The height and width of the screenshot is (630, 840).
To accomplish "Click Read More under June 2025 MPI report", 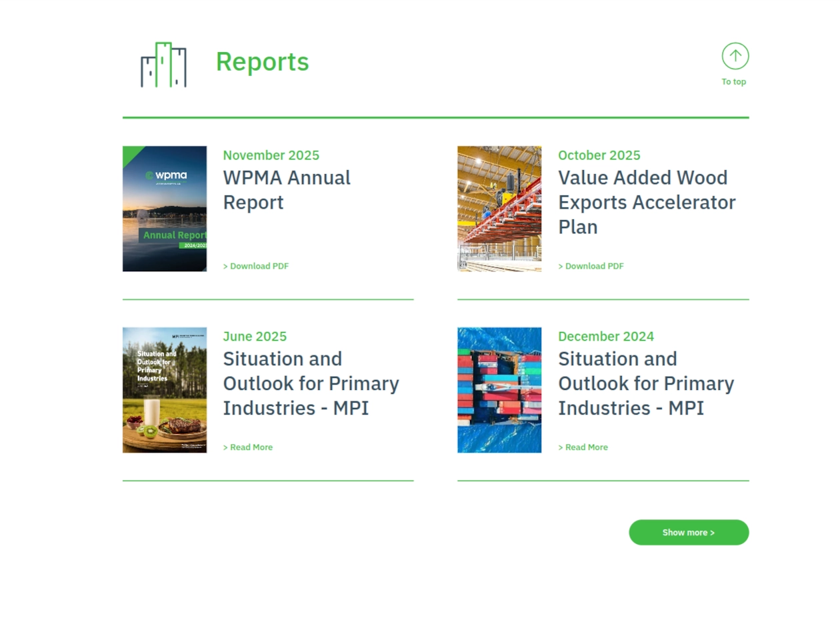I will pyautogui.click(x=248, y=447).
